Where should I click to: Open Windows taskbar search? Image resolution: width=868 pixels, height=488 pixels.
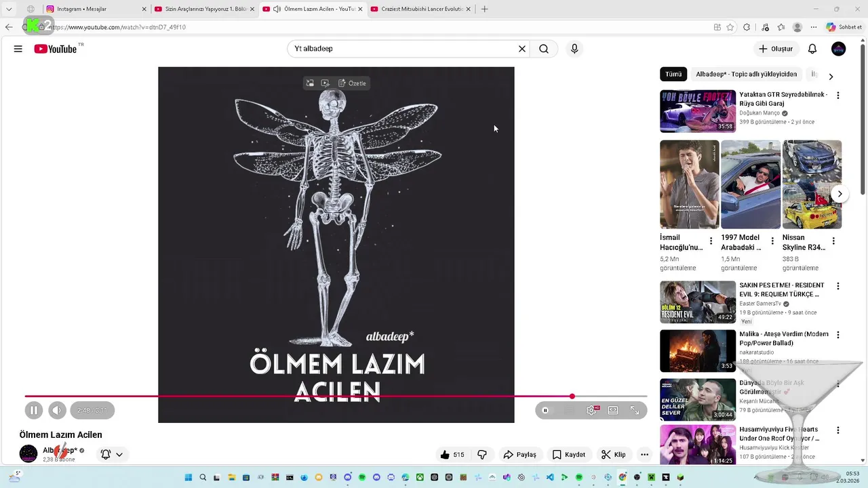(x=203, y=477)
